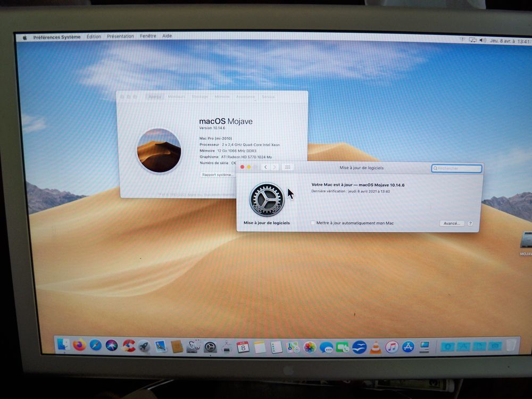Viewport: 532px width, 399px height.
Task: Open Reminders list icon in Dock
Action: pos(277,347)
